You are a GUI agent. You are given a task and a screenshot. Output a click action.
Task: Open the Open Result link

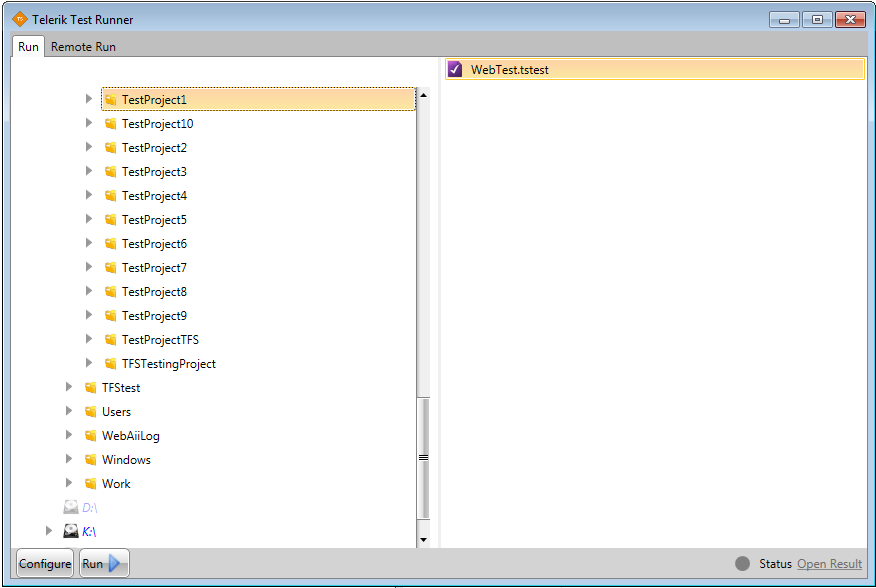coord(830,564)
